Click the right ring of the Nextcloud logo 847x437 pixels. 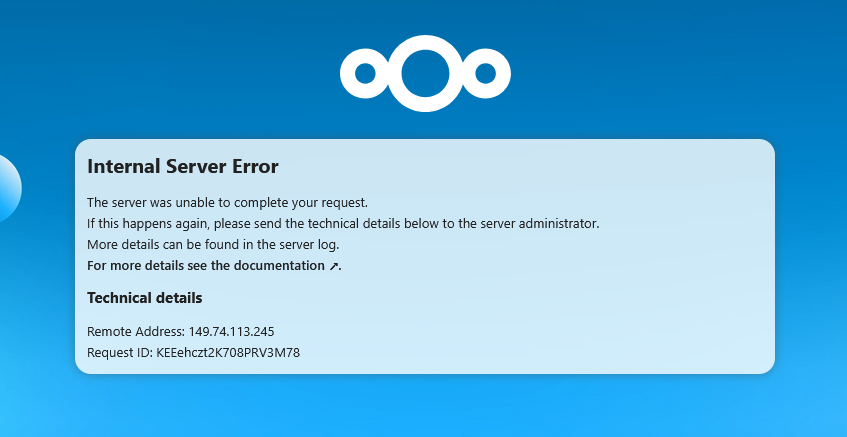486,73
